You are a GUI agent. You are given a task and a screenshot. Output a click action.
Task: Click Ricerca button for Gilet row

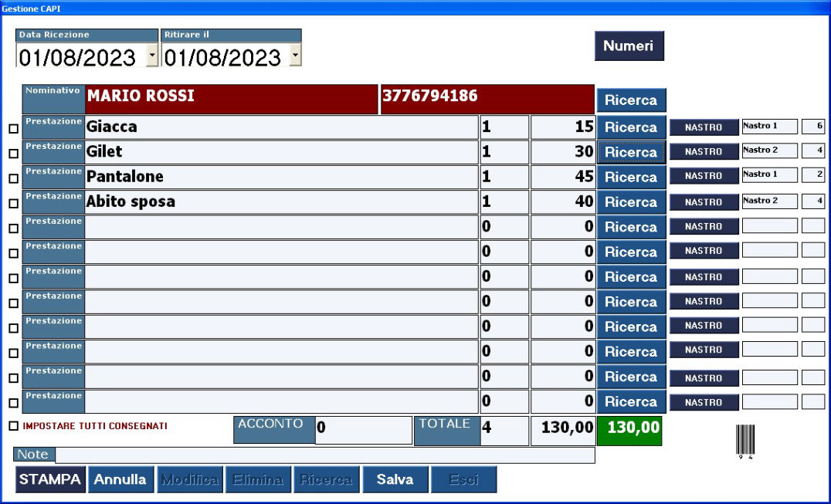[x=630, y=152]
